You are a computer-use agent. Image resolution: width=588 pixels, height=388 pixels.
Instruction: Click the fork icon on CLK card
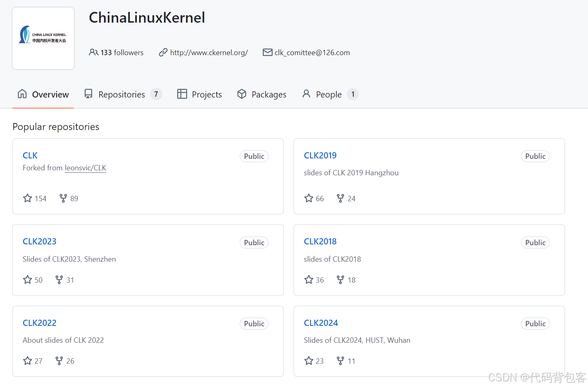click(x=63, y=198)
